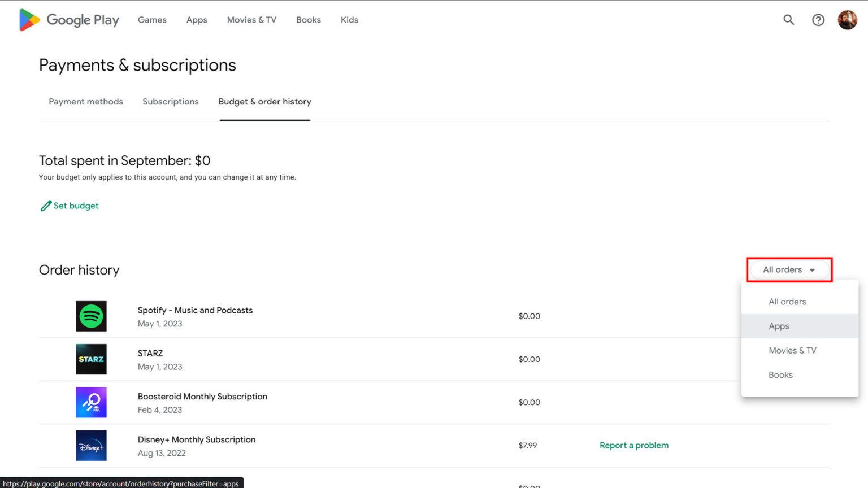
Task: Go to Kids in top navigation
Action: [x=349, y=20]
